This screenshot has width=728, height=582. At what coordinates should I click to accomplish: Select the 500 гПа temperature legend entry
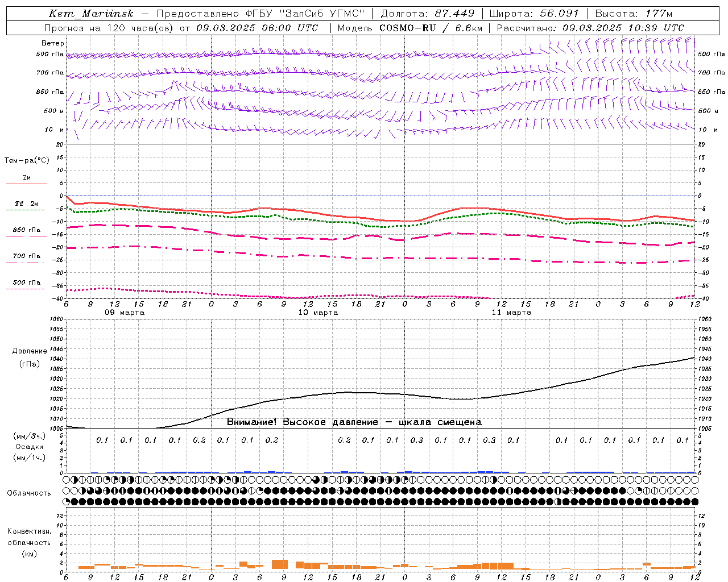(26, 282)
